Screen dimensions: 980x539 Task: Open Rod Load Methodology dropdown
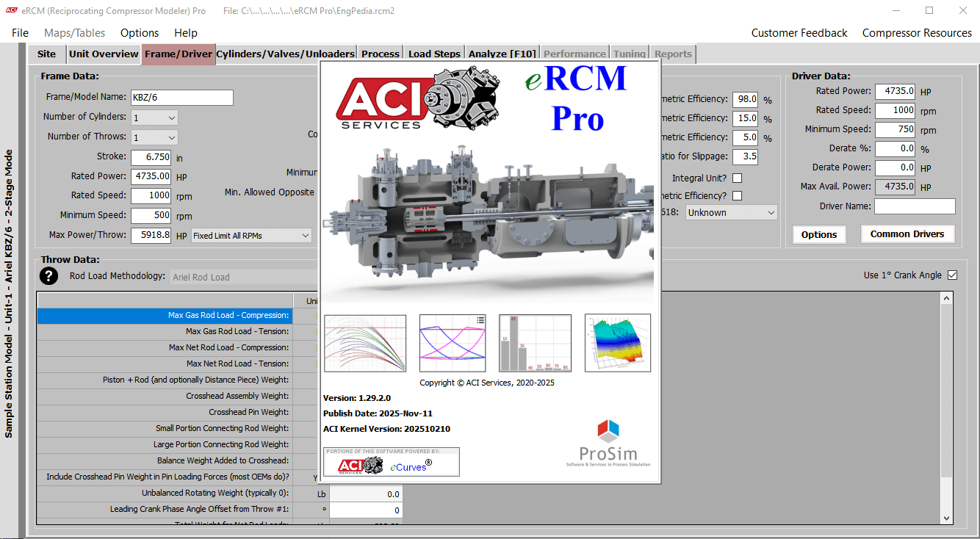click(245, 277)
